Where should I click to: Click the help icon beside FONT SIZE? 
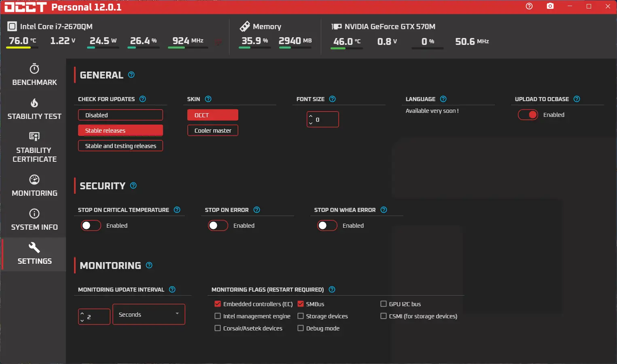tap(333, 99)
